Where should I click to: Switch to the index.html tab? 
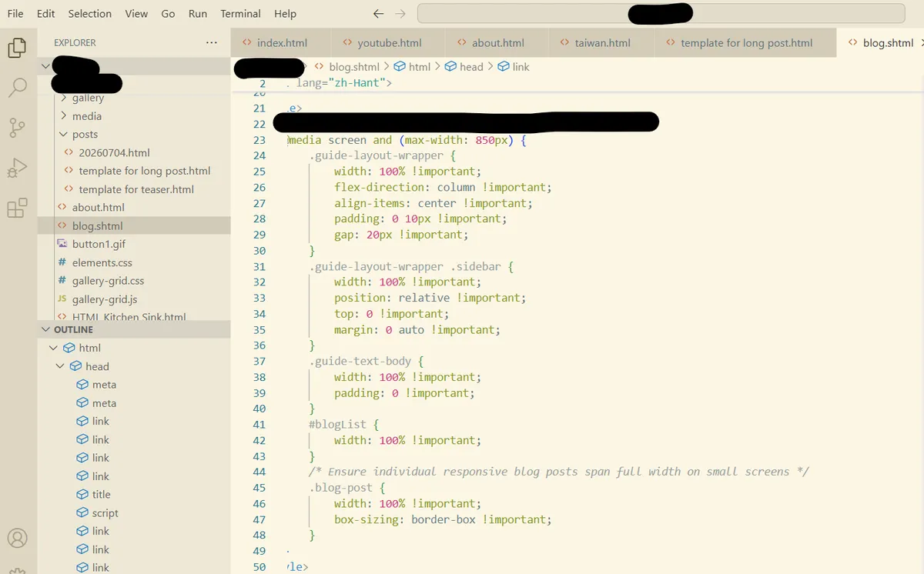point(281,43)
